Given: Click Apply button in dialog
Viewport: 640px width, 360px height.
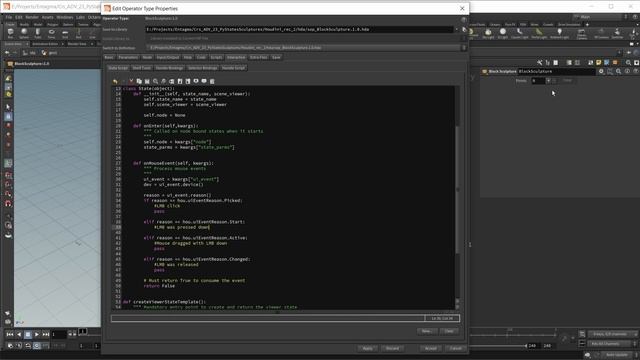Looking at the screenshot, I should 367,349.
